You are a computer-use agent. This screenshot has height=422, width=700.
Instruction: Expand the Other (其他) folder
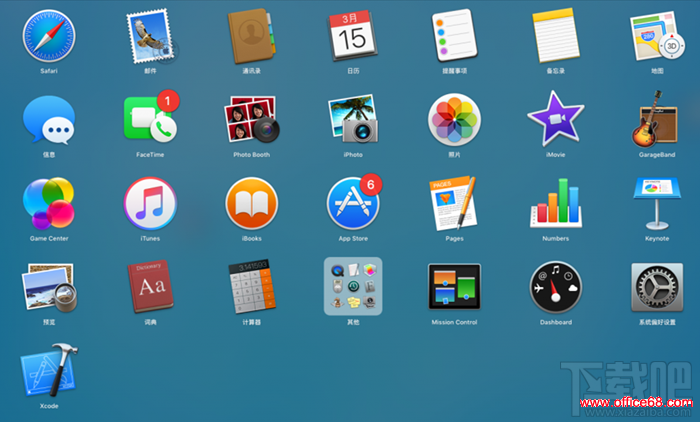point(353,286)
